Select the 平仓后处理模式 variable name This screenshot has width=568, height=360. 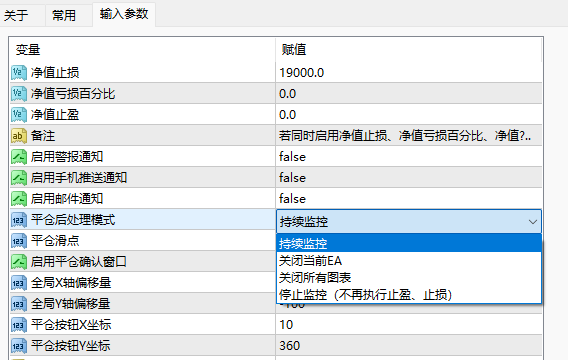pyautogui.click(x=73, y=220)
